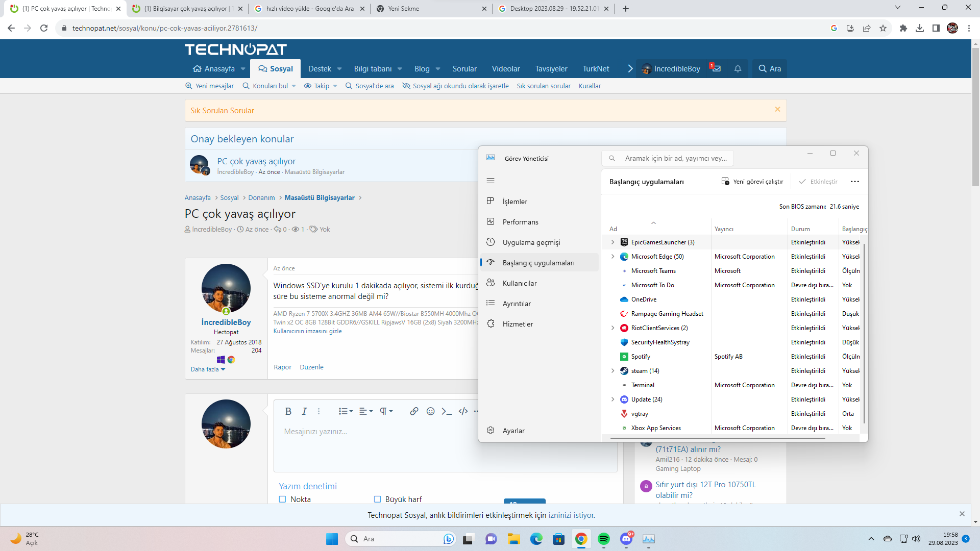
Task: Click the notification bell icon
Action: click(738, 68)
